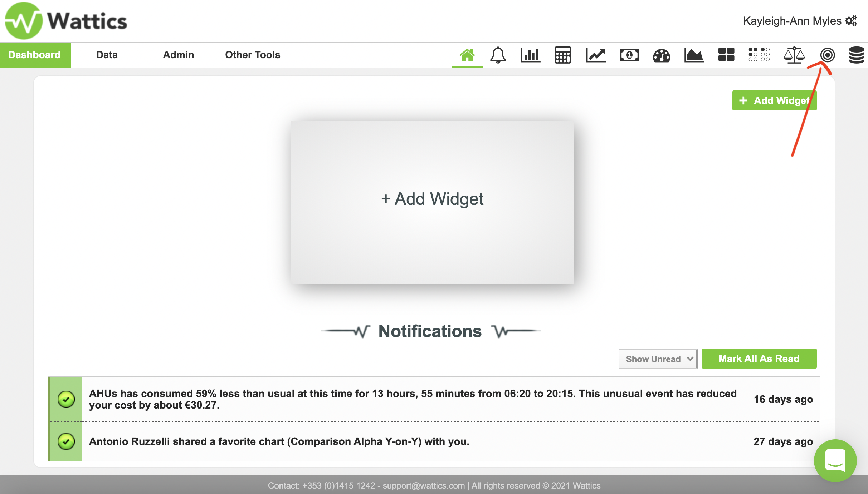This screenshot has width=868, height=494.
Task: Expand the Show Unread dropdown
Action: pyautogui.click(x=658, y=359)
